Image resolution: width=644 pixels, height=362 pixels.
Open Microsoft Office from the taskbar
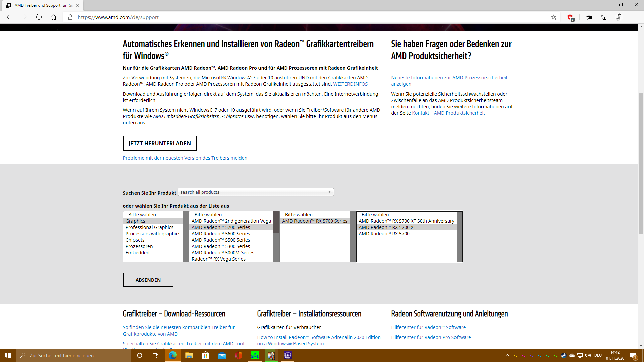[x=238, y=355]
